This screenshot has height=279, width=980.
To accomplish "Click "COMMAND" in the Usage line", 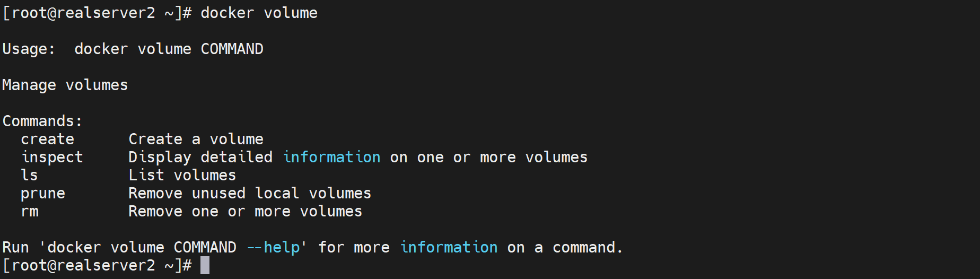I will 232,49.
